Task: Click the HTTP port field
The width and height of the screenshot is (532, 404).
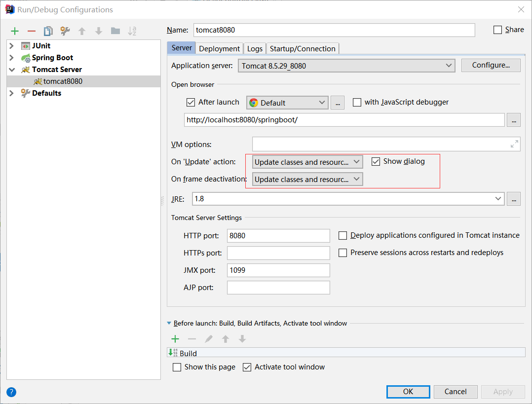Action: pos(278,236)
